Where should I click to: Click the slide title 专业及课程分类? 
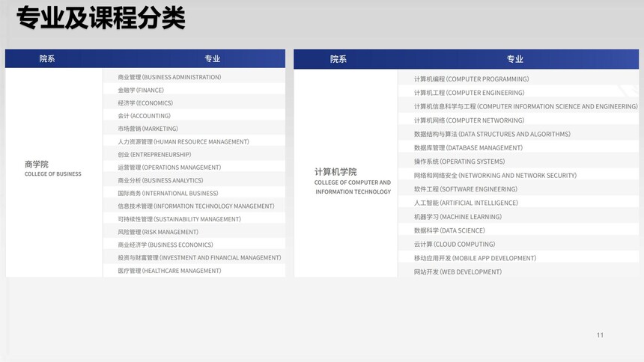101,19
